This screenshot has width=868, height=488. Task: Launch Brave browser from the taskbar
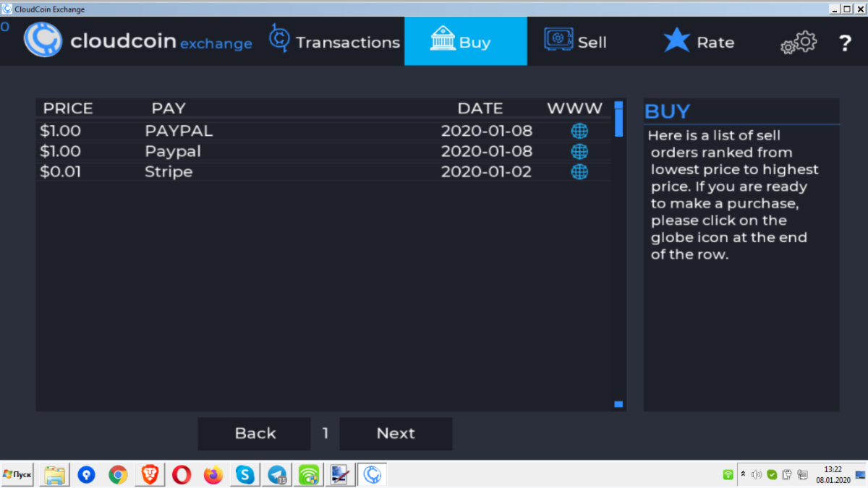(x=150, y=475)
